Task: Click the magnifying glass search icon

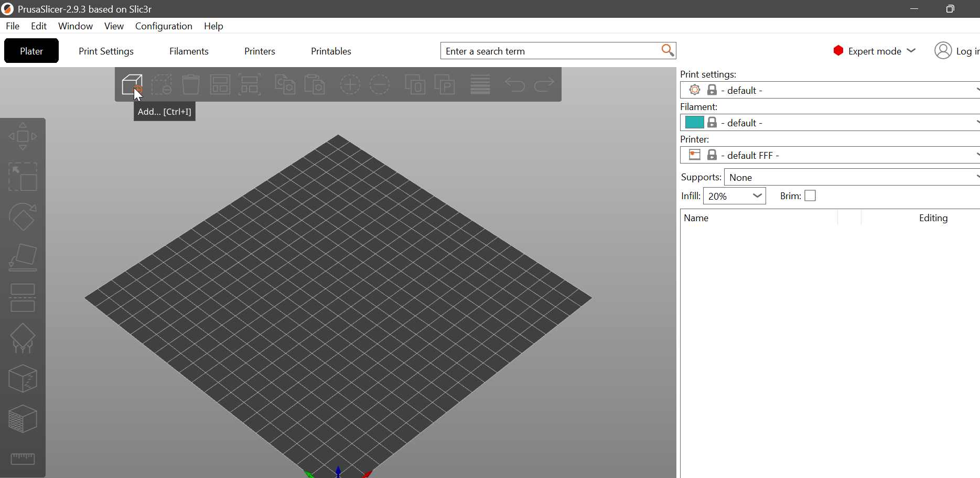Action: tap(667, 50)
